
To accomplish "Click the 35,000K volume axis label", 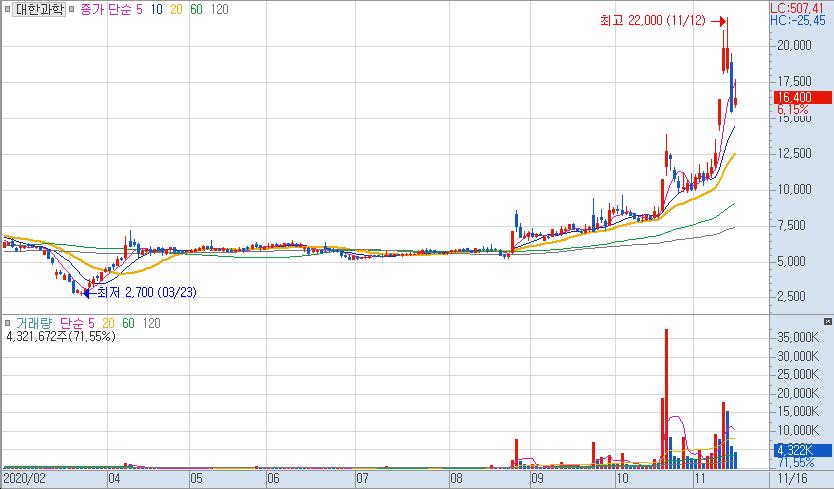I will coord(798,337).
